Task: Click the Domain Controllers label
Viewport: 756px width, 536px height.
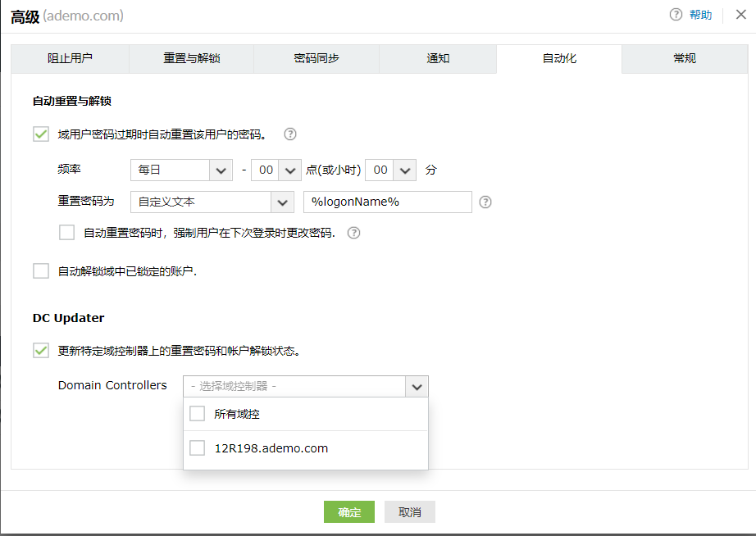Action: (x=112, y=385)
